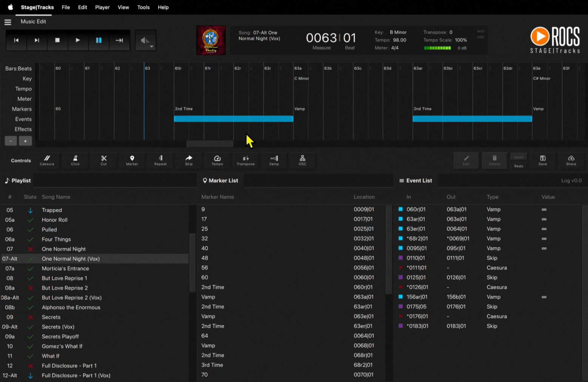Save changes with the Save icon
This screenshot has height=382, width=588.
coord(543,160)
